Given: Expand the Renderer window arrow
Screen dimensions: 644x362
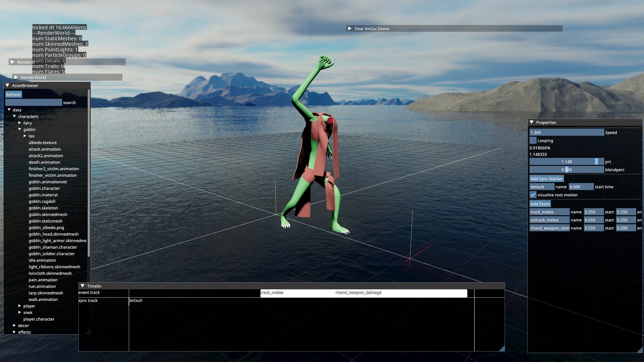Looking at the screenshot, I should 12,62.
